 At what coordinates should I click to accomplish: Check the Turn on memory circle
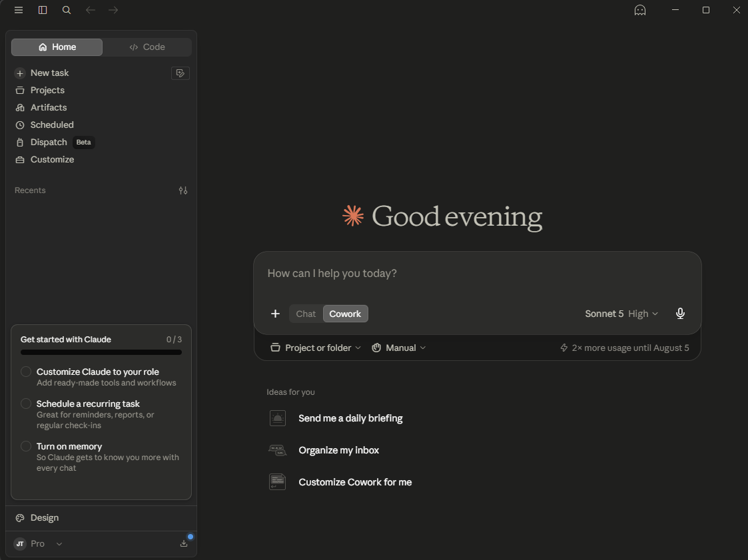click(26, 446)
